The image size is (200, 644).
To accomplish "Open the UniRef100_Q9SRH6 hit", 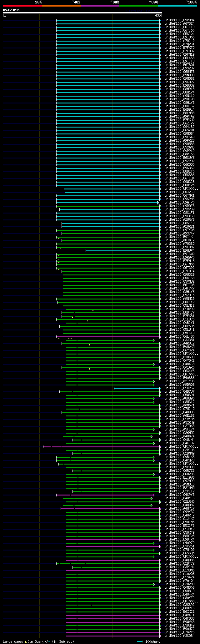I will tap(179, 199).
